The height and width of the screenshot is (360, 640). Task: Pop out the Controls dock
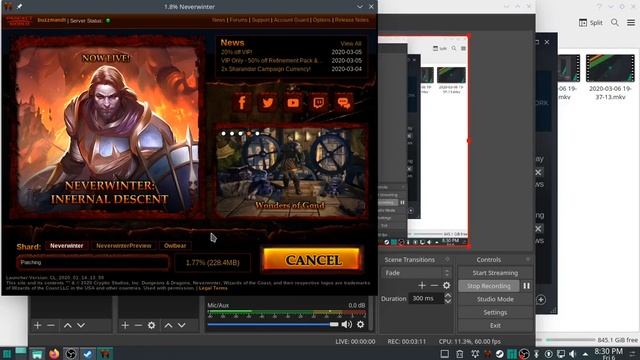(x=528, y=260)
